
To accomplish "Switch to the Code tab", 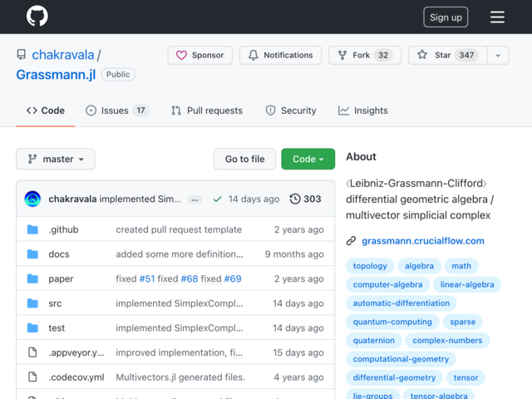I will click(46, 111).
